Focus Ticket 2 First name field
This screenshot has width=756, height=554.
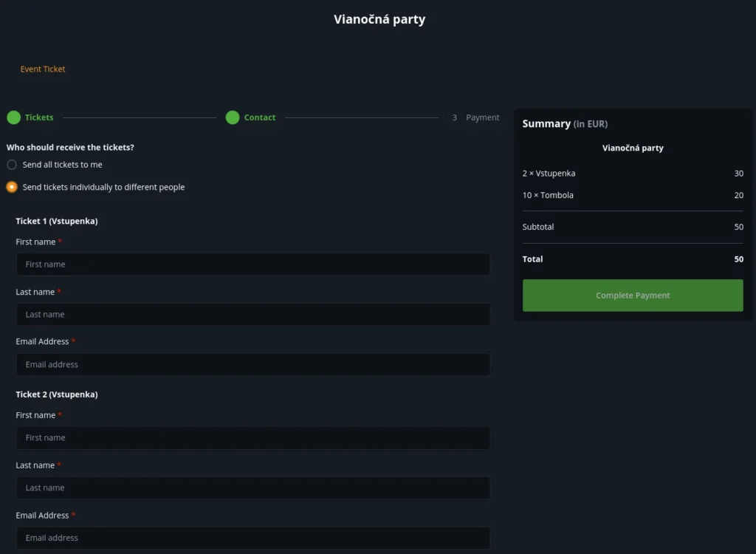coord(252,438)
